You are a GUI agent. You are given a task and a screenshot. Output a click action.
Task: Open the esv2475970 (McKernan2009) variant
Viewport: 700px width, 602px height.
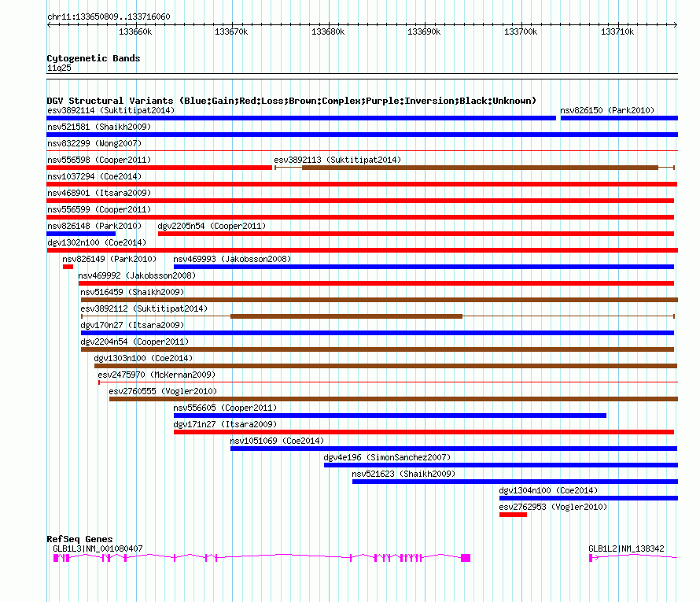click(x=388, y=382)
